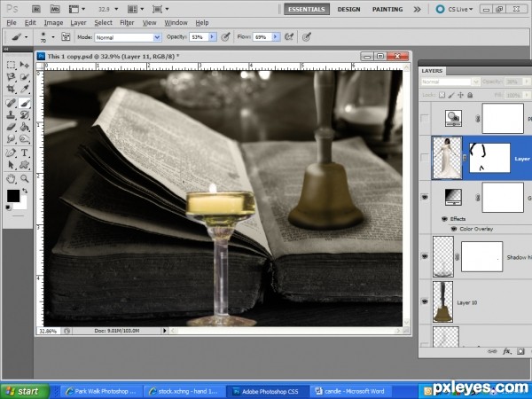Select the Rectangular Marquee tool

(11, 65)
